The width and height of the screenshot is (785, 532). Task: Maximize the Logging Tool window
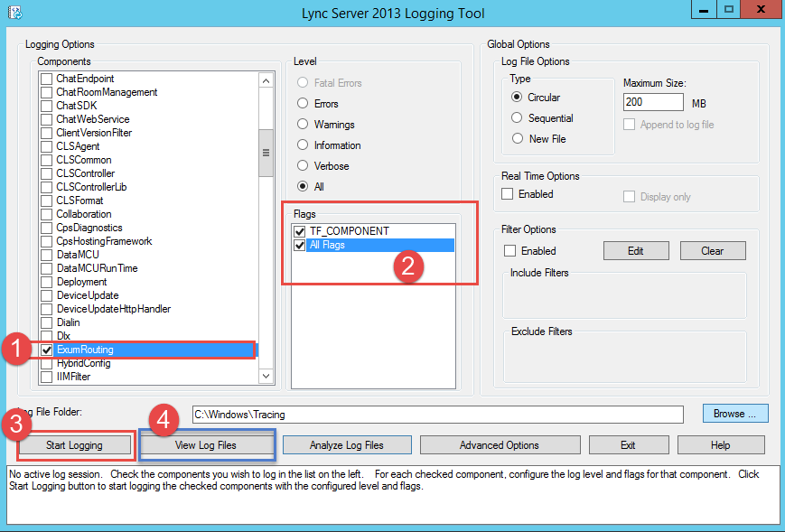click(728, 10)
